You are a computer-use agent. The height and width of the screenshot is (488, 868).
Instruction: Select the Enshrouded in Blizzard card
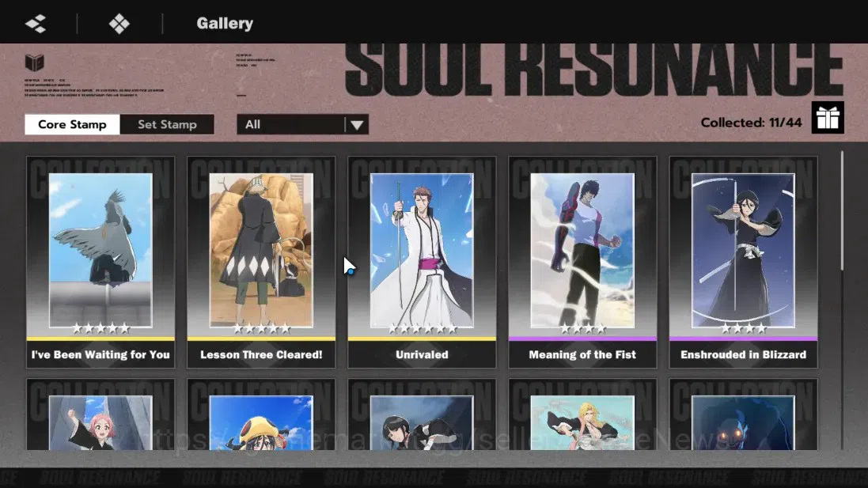pyautogui.click(x=744, y=263)
